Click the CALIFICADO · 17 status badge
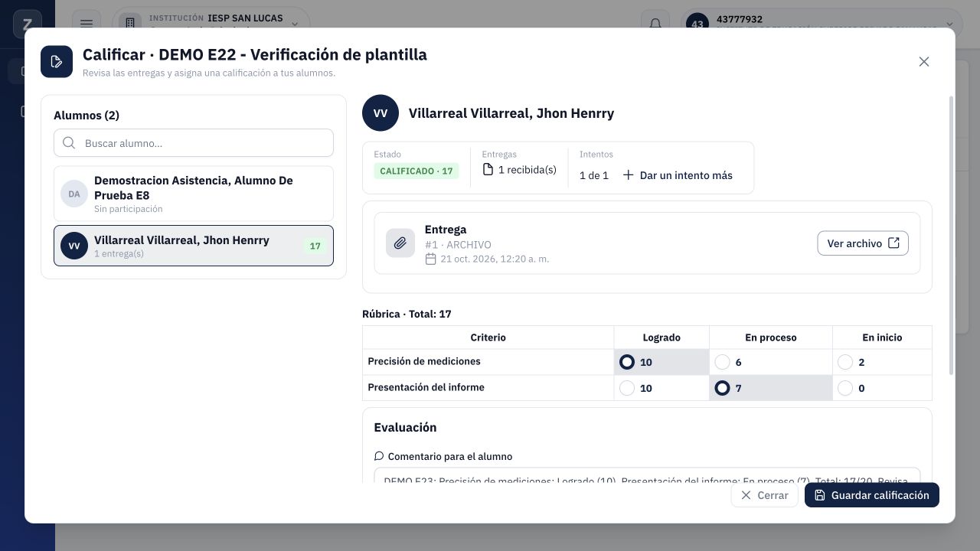 (x=416, y=171)
